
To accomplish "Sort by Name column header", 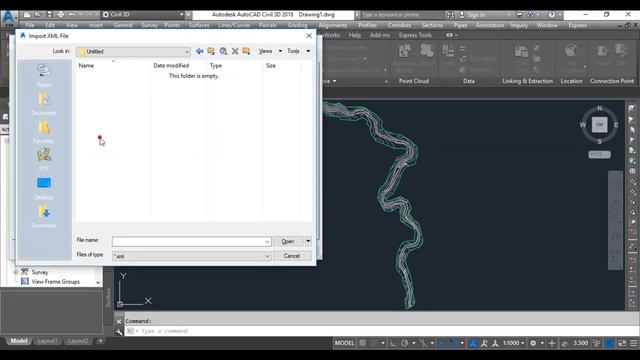I will pos(113,65).
